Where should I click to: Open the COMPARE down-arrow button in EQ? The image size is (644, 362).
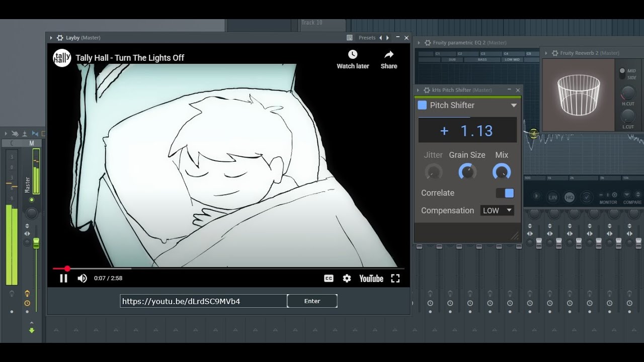(627, 195)
